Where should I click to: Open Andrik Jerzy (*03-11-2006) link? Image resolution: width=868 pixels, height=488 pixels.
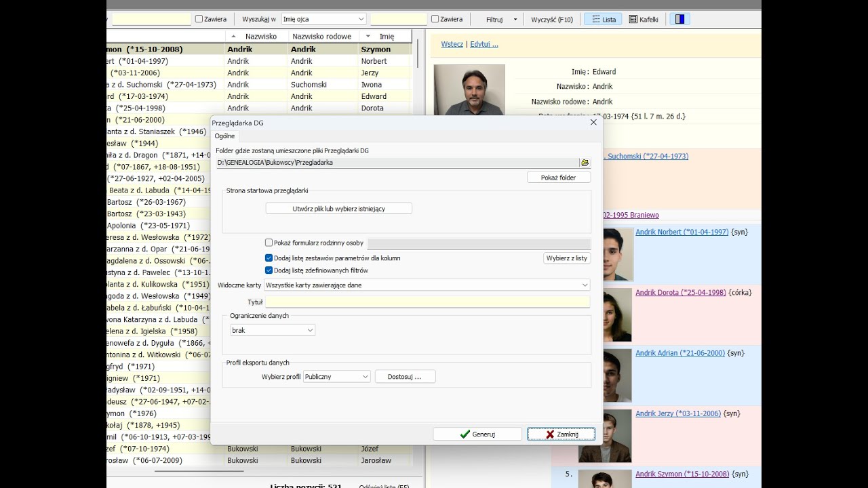click(x=678, y=413)
